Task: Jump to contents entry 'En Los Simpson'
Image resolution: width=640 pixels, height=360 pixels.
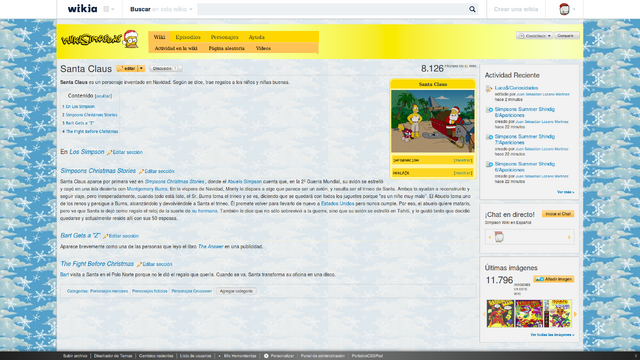Action: [80, 107]
